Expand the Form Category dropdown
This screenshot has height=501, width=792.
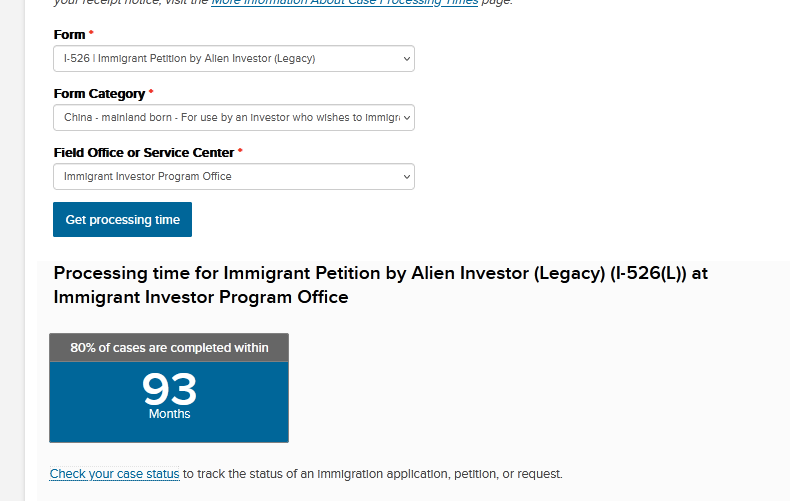coord(233,118)
